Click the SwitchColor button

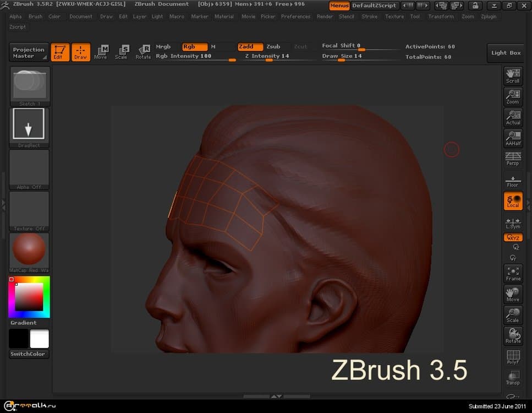click(x=29, y=354)
